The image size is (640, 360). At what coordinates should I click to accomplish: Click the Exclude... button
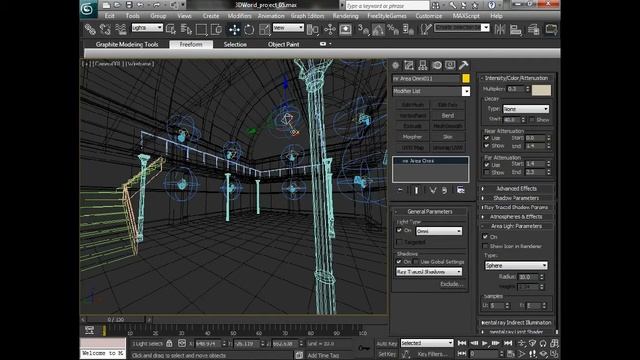[451, 284]
